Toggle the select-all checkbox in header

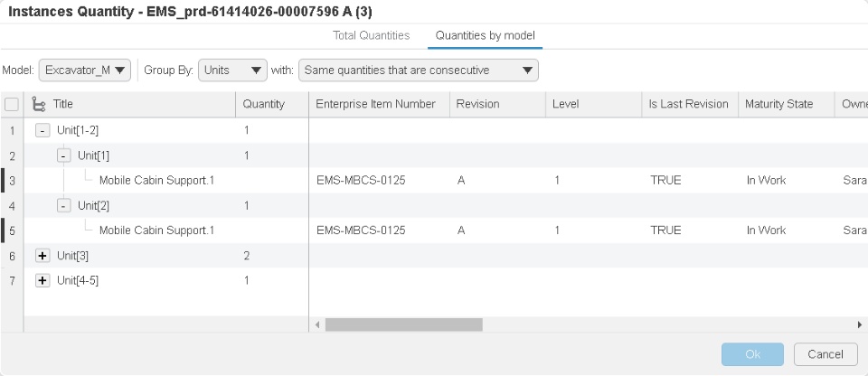tap(11, 104)
